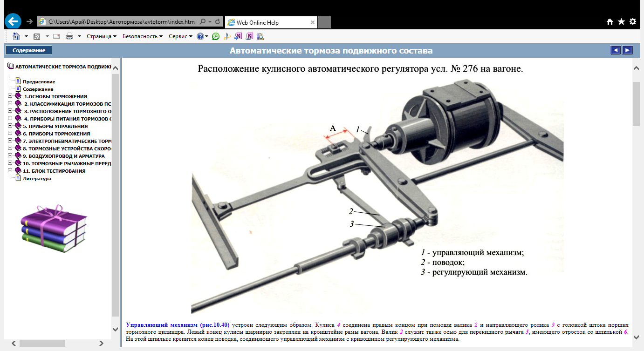Click the green circular toolbar icon
This screenshot has width=644, height=351.
pyautogui.click(x=216, y=36)
